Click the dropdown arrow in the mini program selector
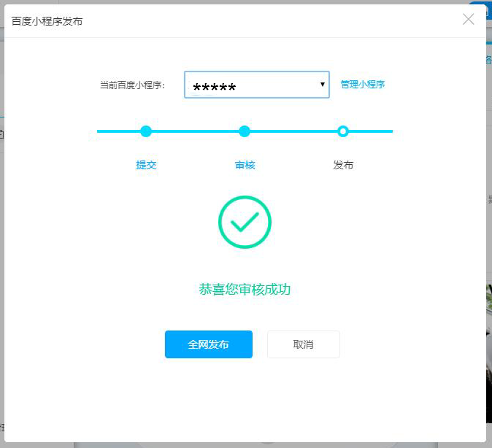The image size is (492, 448). [323, 85]
